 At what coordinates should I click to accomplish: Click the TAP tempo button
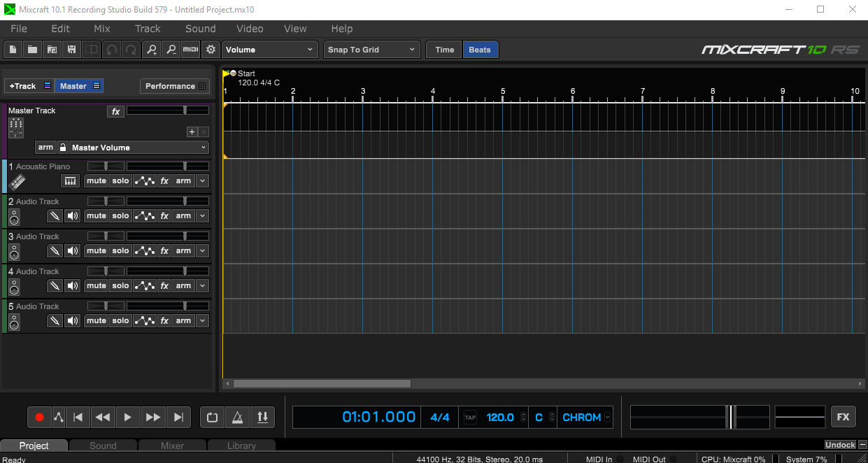[x=470, y=418]
